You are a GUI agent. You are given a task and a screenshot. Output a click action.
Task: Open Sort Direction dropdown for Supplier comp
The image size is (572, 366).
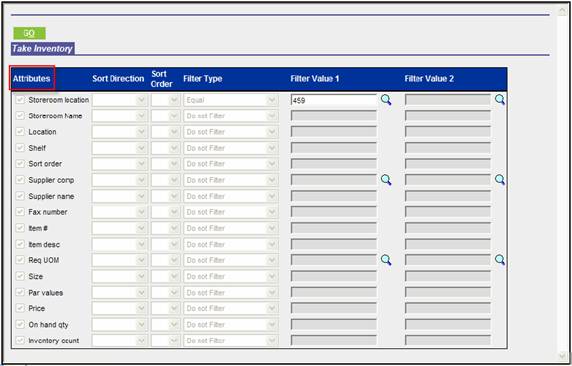click(x=120, y=180)
